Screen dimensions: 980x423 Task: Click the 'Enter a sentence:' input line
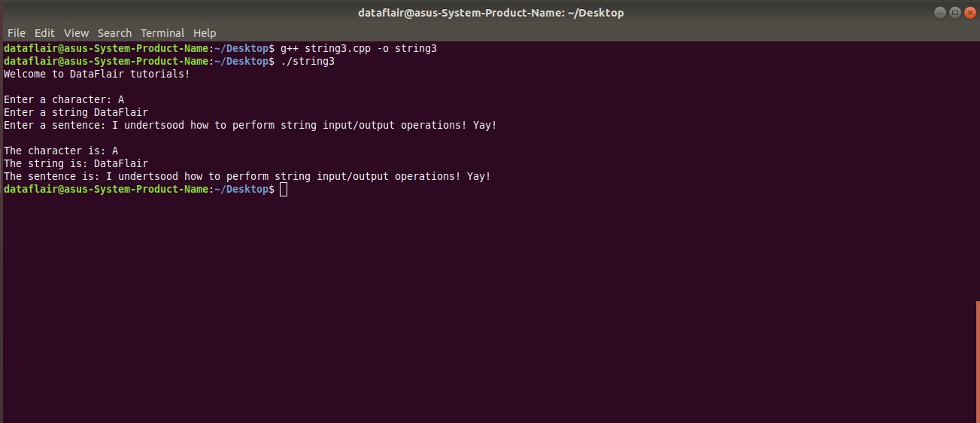tap(250, 125)
